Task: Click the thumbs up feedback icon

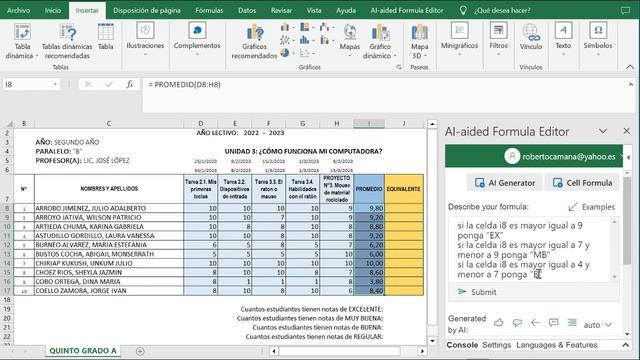Action: click(x=498, y=323)
